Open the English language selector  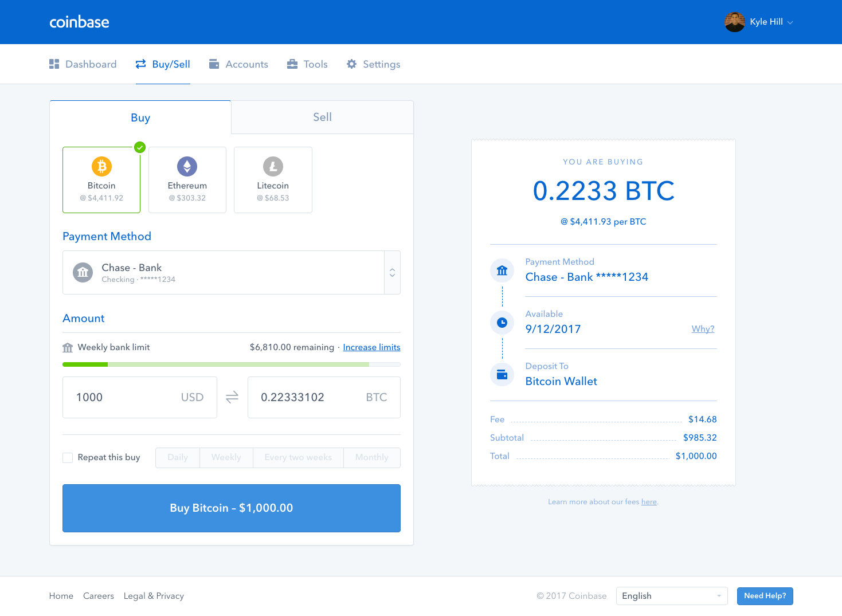coord(671,596)
